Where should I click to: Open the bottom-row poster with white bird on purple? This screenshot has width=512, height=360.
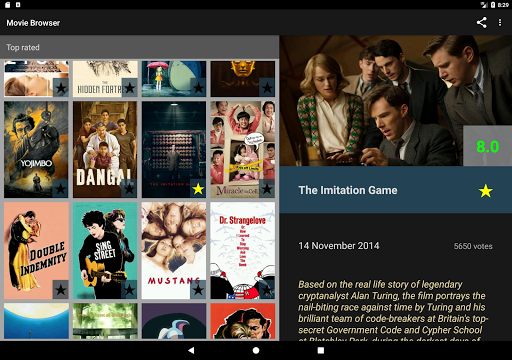click(x=174, y=321)
